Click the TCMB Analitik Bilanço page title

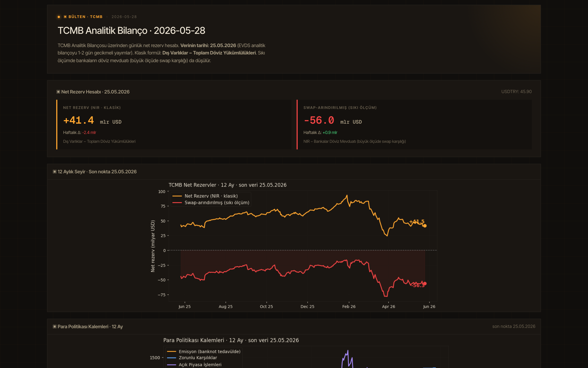click(x=131, y=31)
